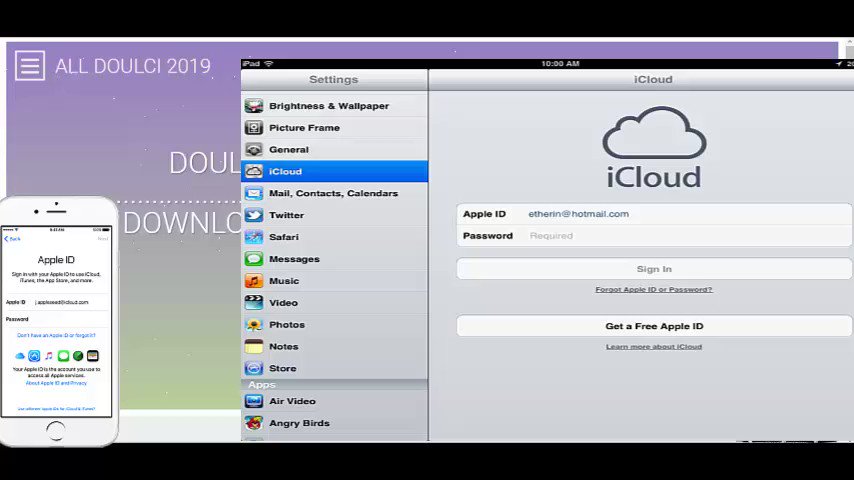Select the iCloud icon in the Settings list
This screenshot has width=854, height=480.
[x=254, y=171]
